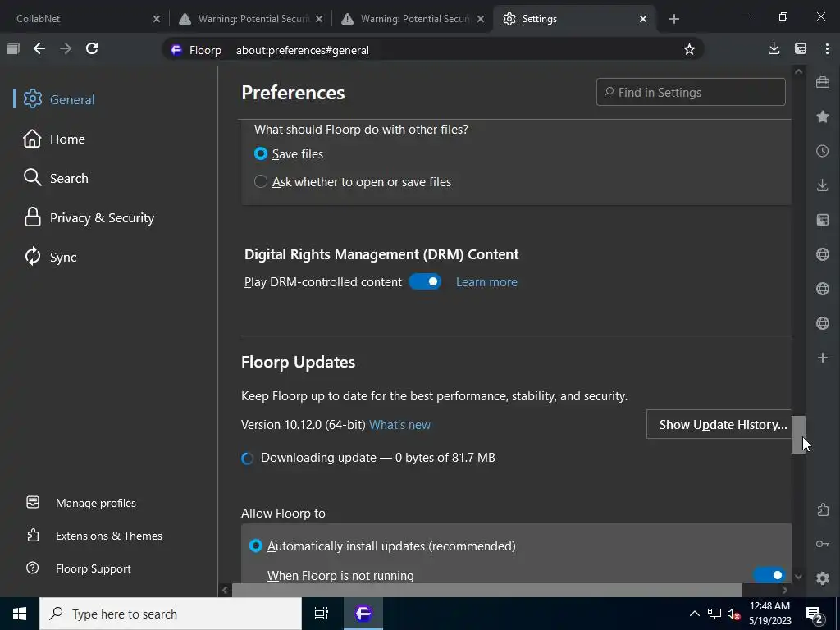Open the sidebar history clock panel
This screenshot has width=840, height=630.
click(822, 151)
